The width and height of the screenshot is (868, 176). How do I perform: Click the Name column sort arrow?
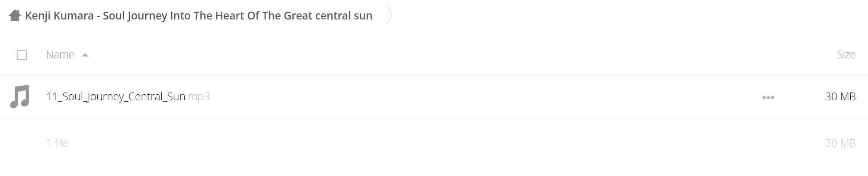coord(85,55)
